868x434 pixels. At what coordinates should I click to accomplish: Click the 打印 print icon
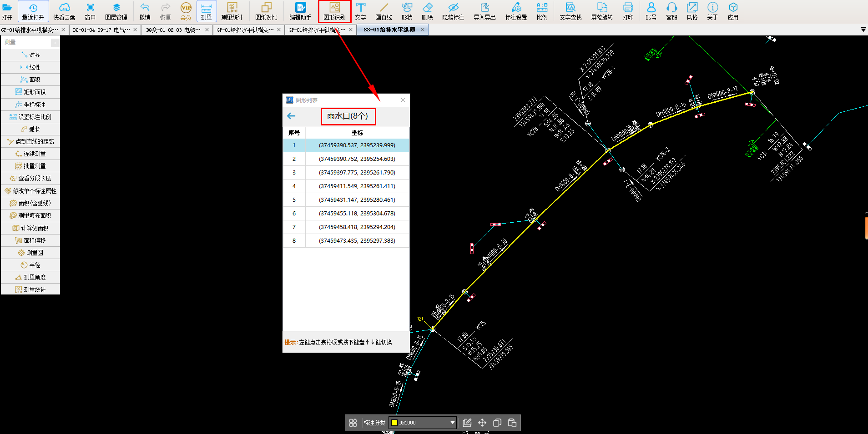(x=628, y=11)
